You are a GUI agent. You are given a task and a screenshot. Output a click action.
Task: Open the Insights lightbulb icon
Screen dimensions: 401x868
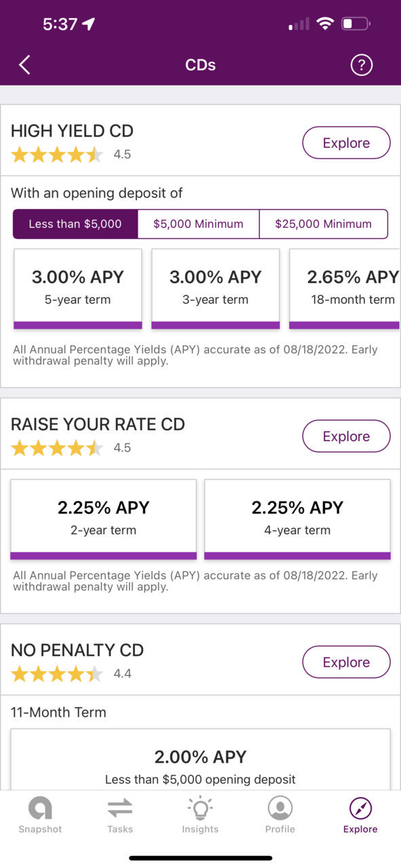coord(200,808)
